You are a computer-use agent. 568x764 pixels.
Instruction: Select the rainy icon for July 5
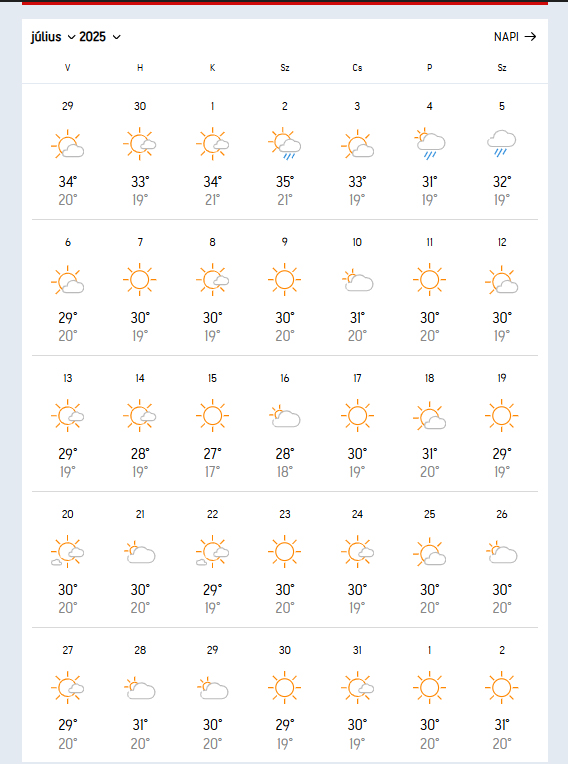pyautogui.click(x=502, y=143)
